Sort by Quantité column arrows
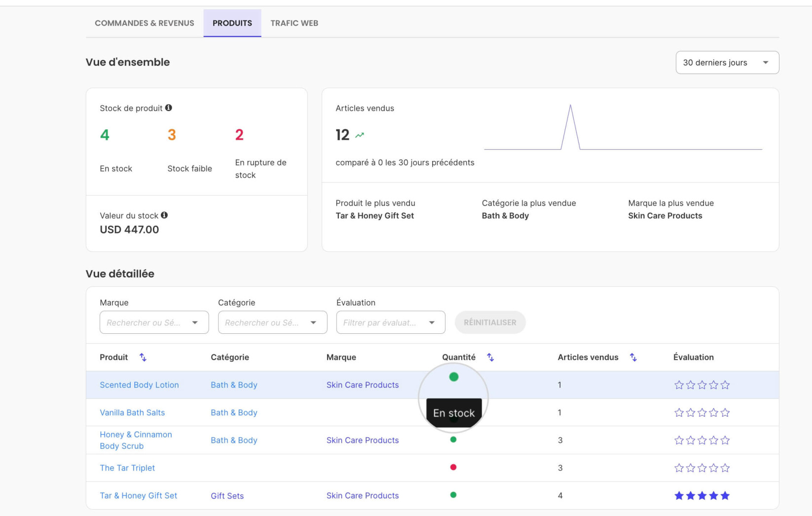The height and width of the screenshot is (516, 812). [x=490, y=357]
